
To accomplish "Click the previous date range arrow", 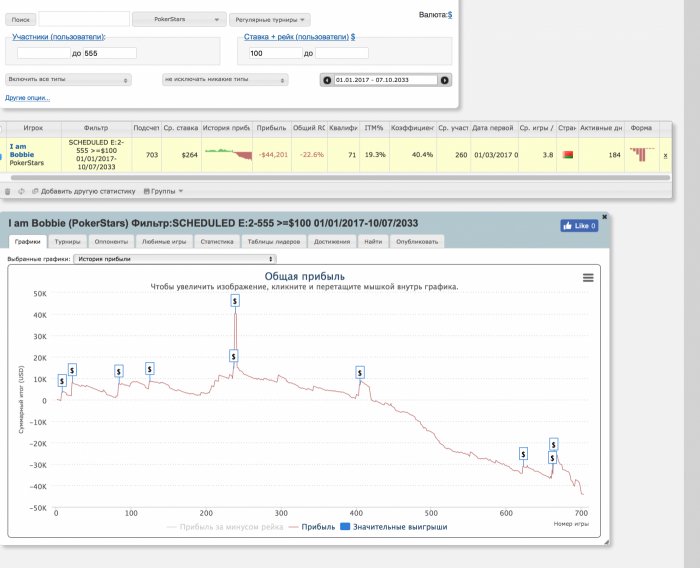I will [x=327, y=80].
